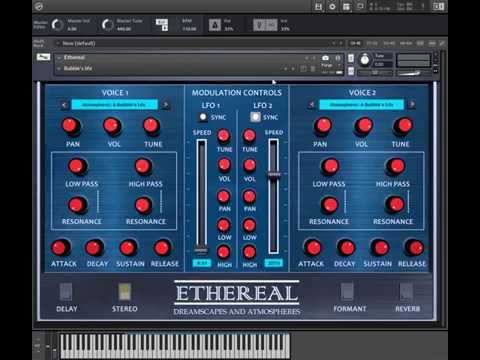Click the LFO 2 speed value readout

pos(274,263)
